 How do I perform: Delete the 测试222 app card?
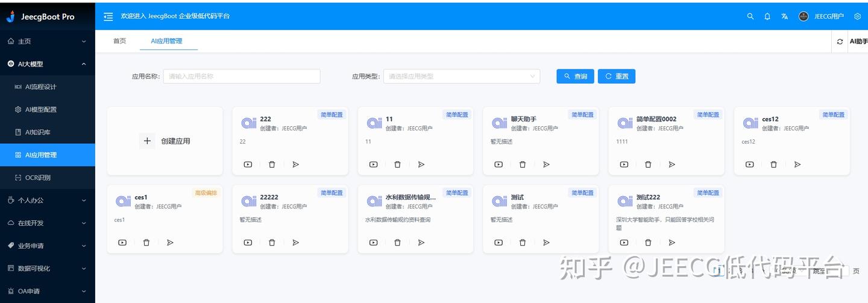(648, 243)
